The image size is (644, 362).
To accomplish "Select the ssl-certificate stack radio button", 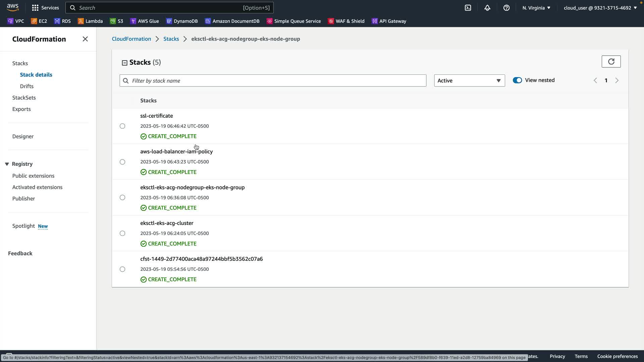I will pos(122,126).
